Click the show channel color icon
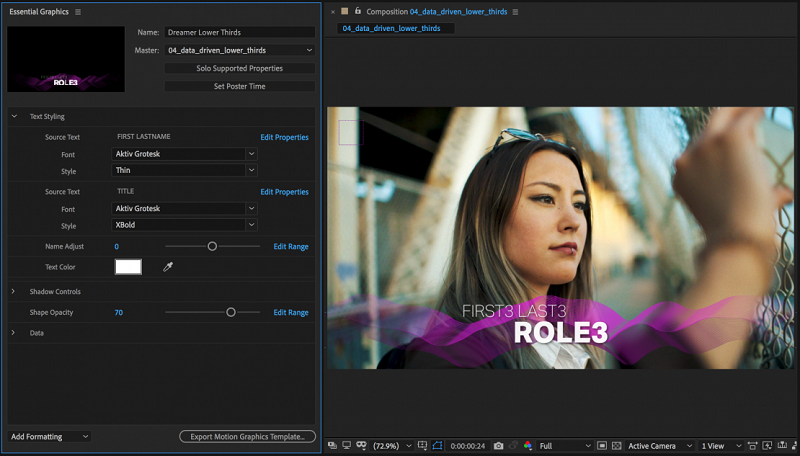Image resolution: width=800 pixels, height=456 pixels. tap(527, 445)
